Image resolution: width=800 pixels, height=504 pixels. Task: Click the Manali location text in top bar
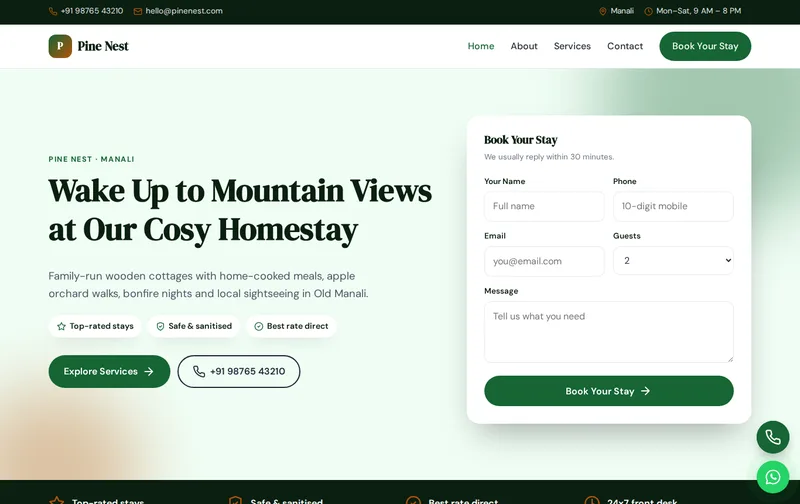coord(622,11)
